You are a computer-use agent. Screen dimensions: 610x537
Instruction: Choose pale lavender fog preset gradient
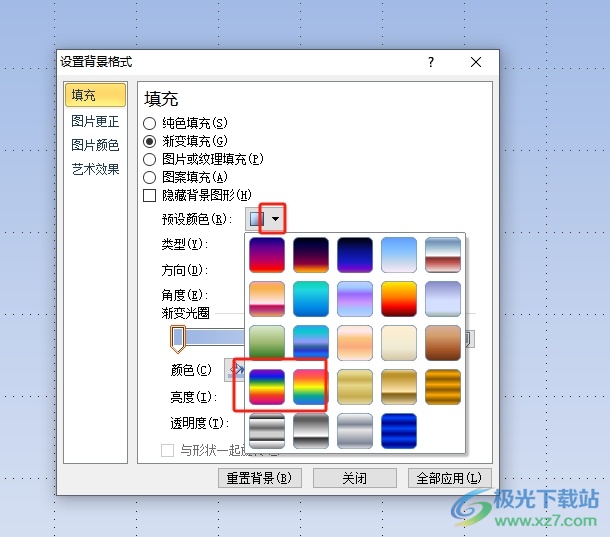click(443, 299)
